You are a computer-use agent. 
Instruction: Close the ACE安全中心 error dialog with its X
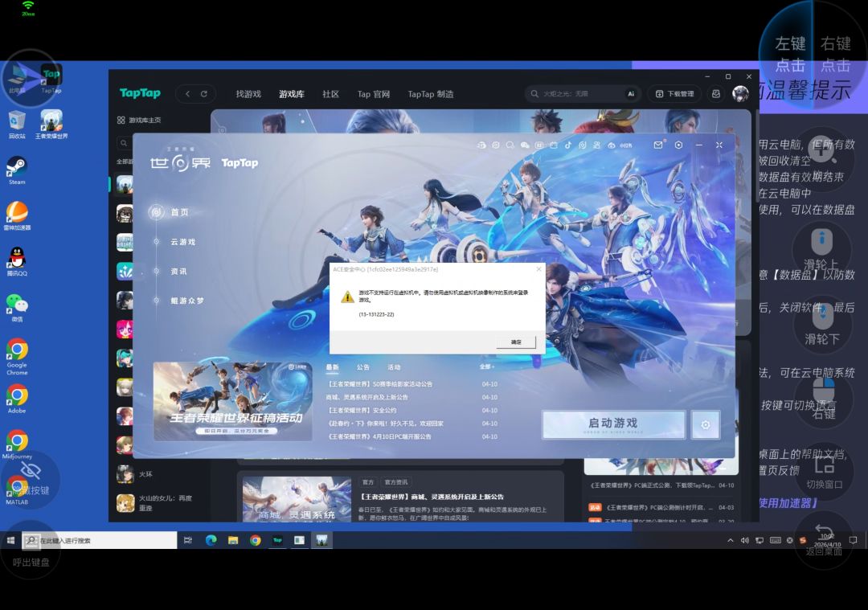(538, 269)
